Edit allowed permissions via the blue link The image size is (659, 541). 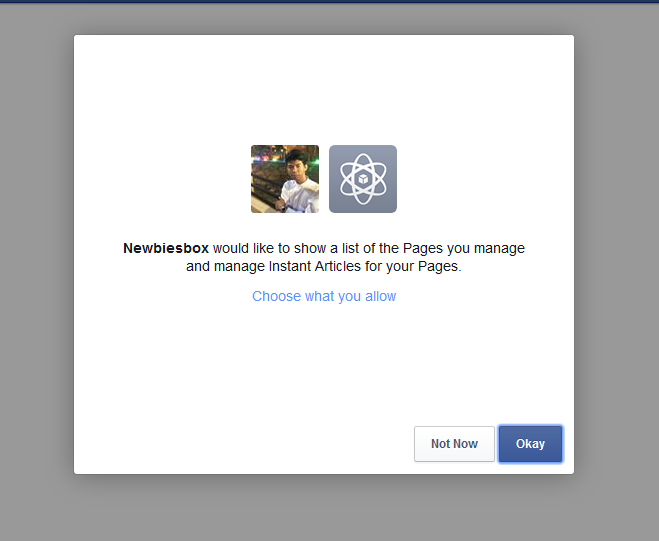tap(324, 296)
